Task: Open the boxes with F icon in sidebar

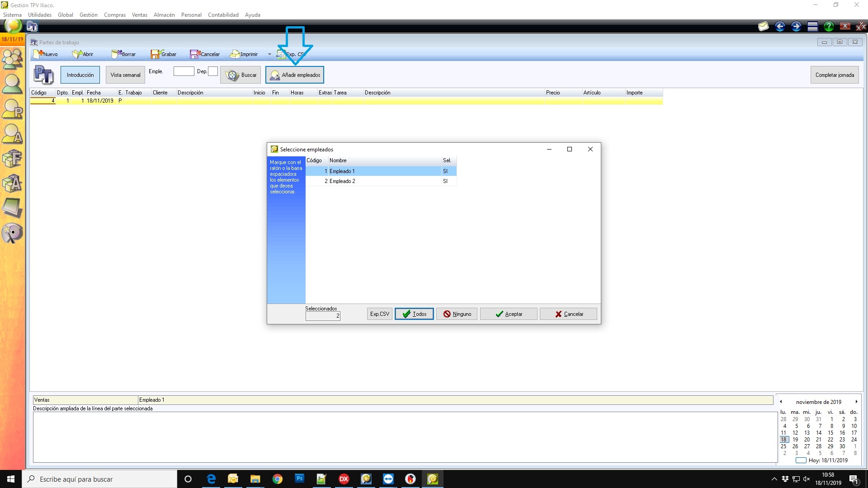Action: [x=13, y=159]
